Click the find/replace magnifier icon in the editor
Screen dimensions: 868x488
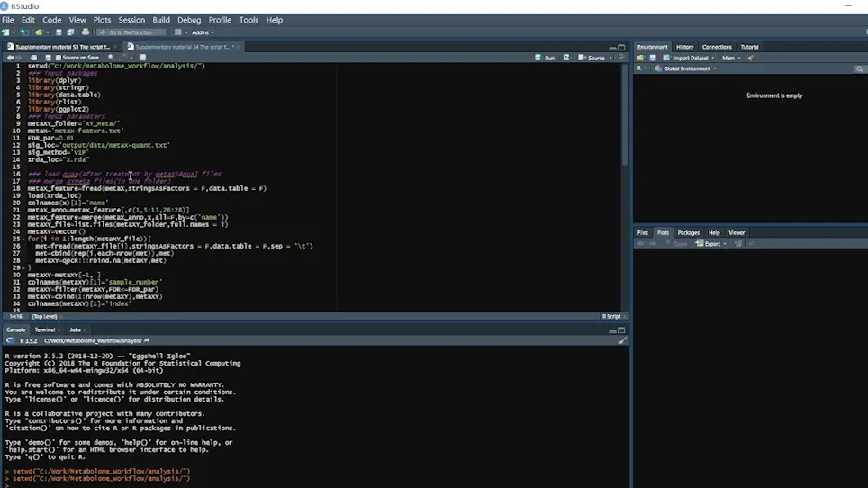[111, 58]
